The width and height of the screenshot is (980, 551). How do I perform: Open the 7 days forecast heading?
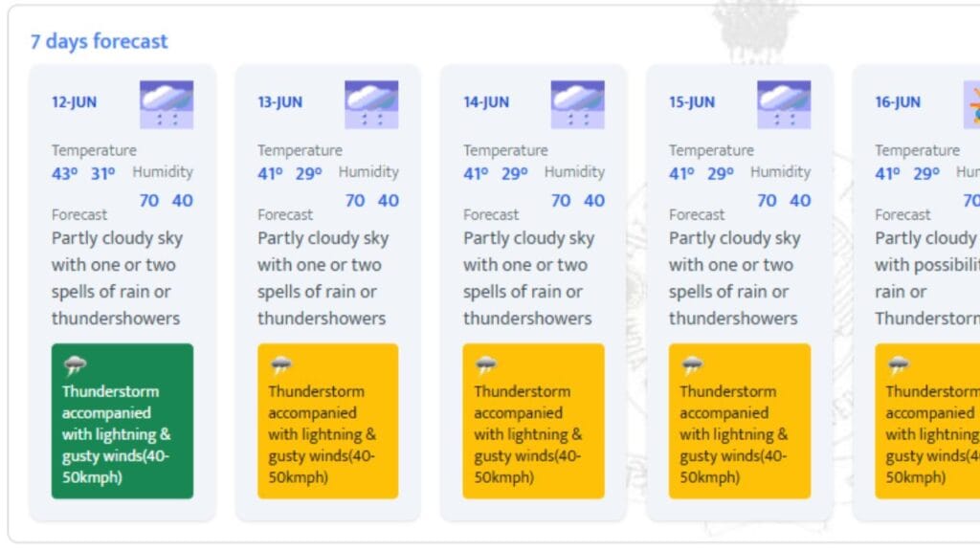(x=99, y=41)
